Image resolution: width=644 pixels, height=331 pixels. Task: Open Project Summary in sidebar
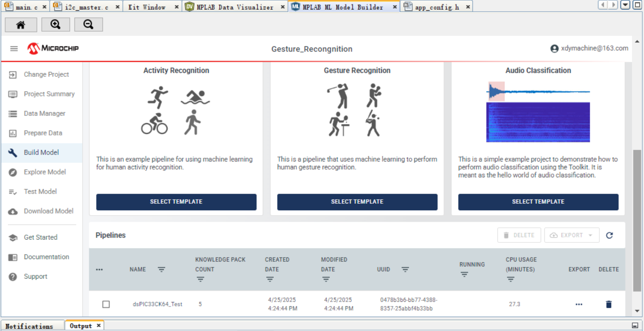42,94
